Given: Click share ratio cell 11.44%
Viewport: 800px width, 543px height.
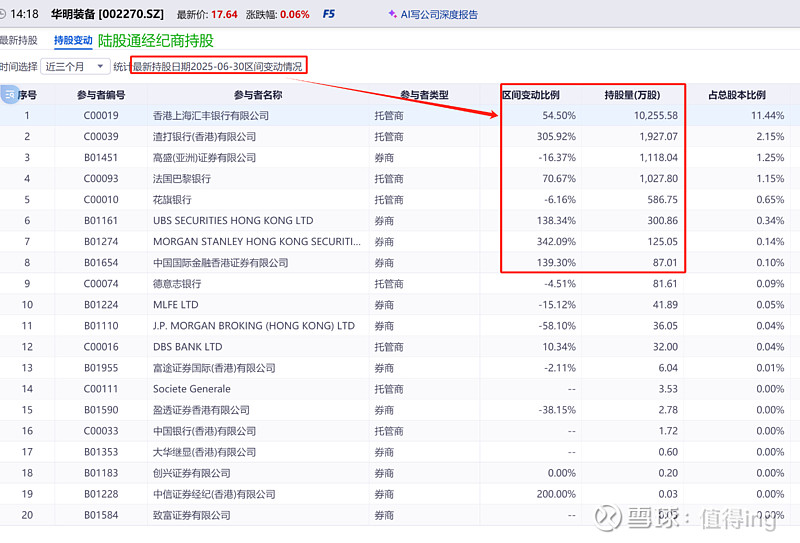Looking at the screenshot, I should click(x=767, y=115).
